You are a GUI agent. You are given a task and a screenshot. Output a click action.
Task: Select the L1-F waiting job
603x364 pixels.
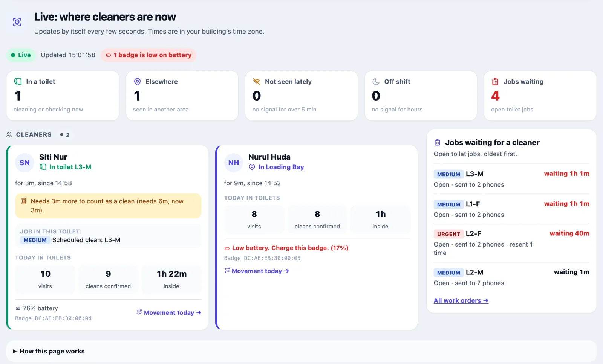pos(511,209)
